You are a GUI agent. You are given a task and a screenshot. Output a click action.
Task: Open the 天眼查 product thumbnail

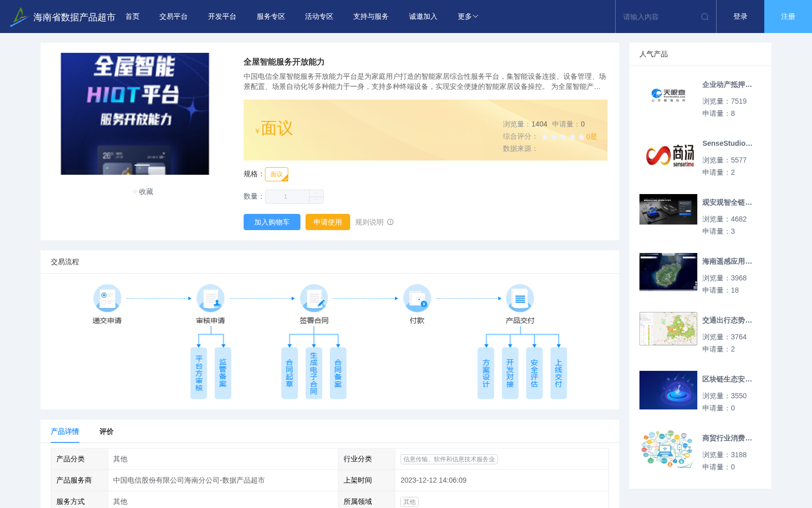coord(668,95)
